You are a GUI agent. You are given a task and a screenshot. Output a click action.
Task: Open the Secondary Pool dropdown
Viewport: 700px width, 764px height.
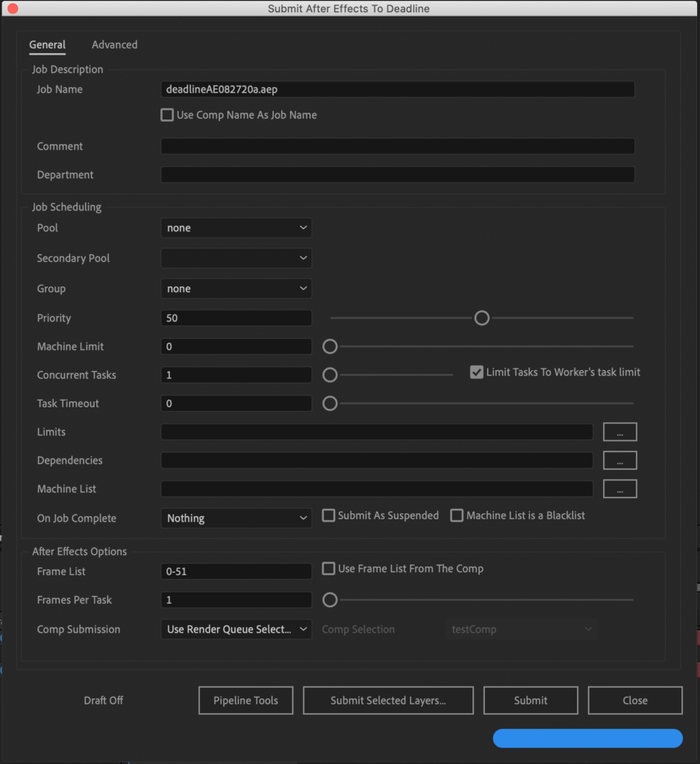237,258
